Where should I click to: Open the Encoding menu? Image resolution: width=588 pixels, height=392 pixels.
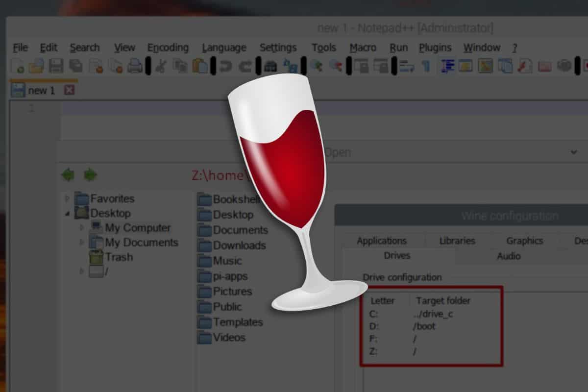[168, 48]
